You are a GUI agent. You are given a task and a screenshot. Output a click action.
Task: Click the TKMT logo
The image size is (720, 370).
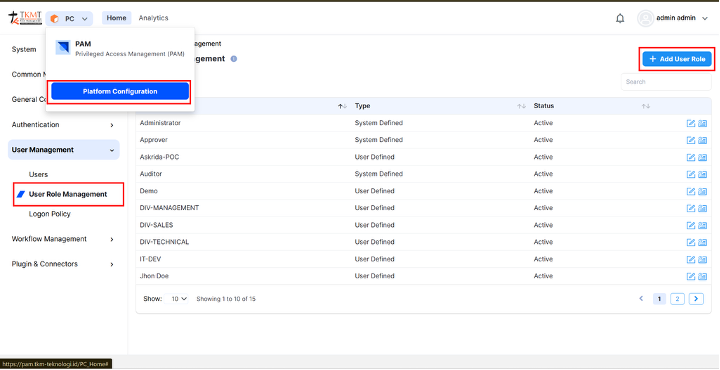tap(25, 18)
